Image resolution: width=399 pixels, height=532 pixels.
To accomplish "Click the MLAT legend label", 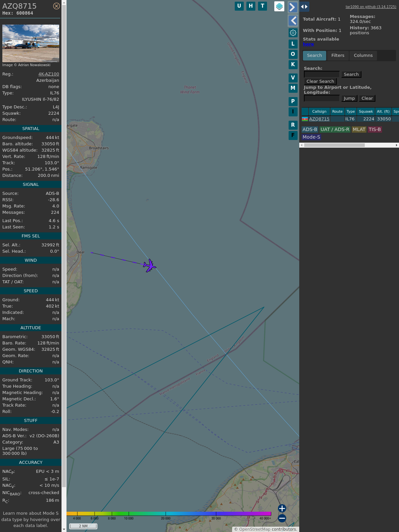I will pyautogui.click(x=359, y=130).
